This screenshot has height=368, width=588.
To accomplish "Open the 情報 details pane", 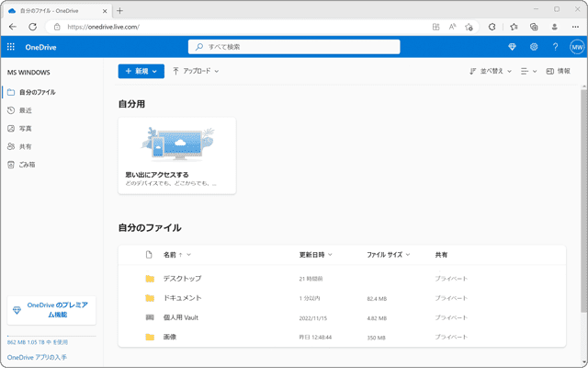I will coord(559,71).
